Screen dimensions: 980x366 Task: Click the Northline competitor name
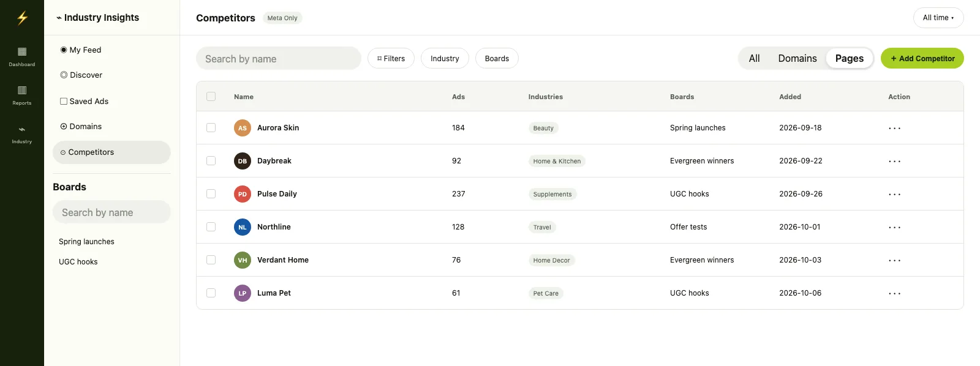274,227
